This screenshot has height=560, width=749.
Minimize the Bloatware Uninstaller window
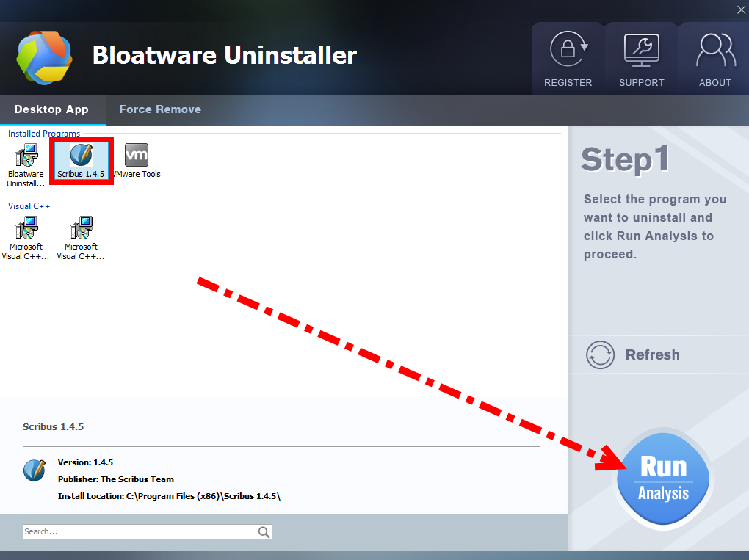(725, 10)
